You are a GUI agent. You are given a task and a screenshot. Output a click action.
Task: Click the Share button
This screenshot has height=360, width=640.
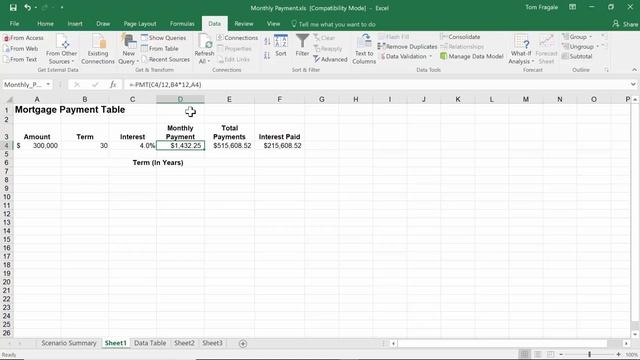click(x=625, y=24)
